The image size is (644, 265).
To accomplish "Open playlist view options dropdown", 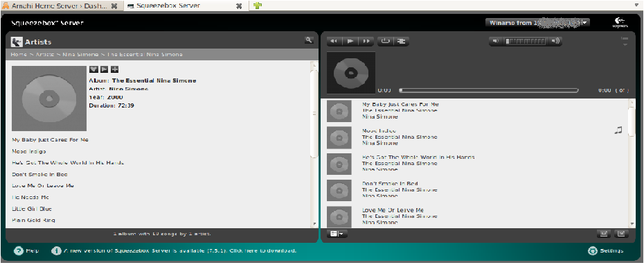I will tap(338, 234).
